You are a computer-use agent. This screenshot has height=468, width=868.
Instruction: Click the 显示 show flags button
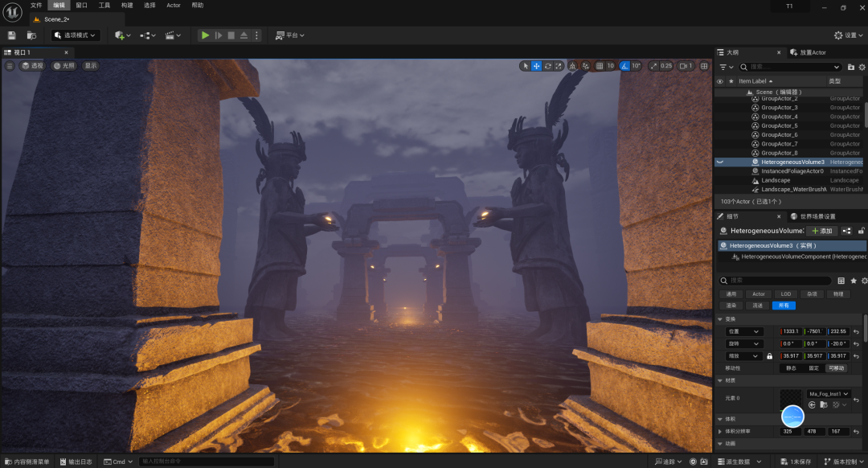click(91, 66)
